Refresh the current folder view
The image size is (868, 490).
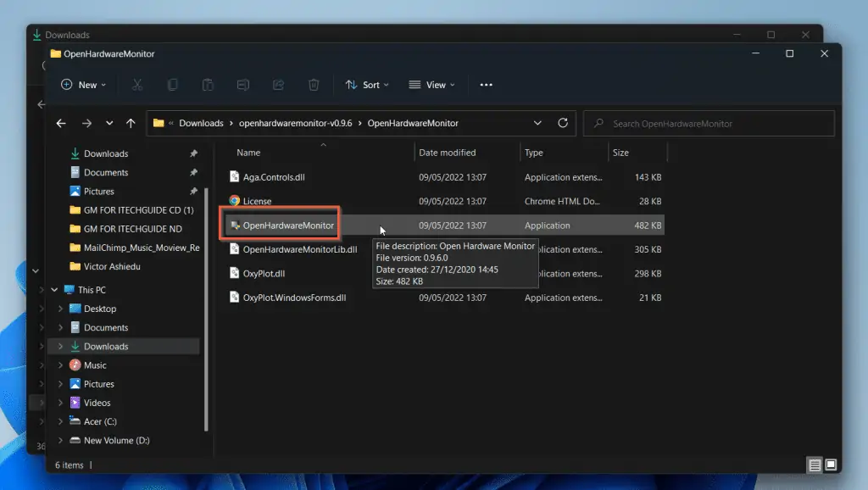pos(563,123)
